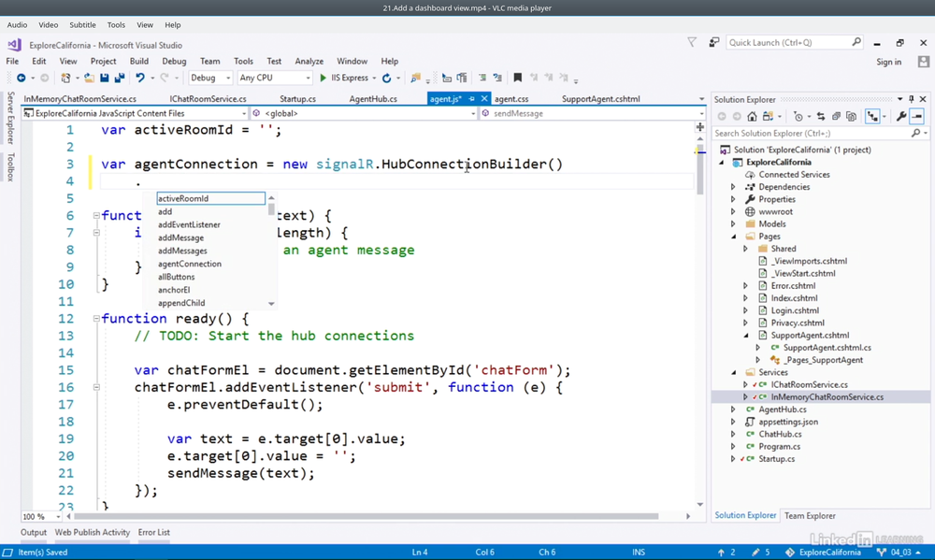The image size is (935, 560).
Task: Switch to Team Explorer tab
Action: click(x=810, y=516)
